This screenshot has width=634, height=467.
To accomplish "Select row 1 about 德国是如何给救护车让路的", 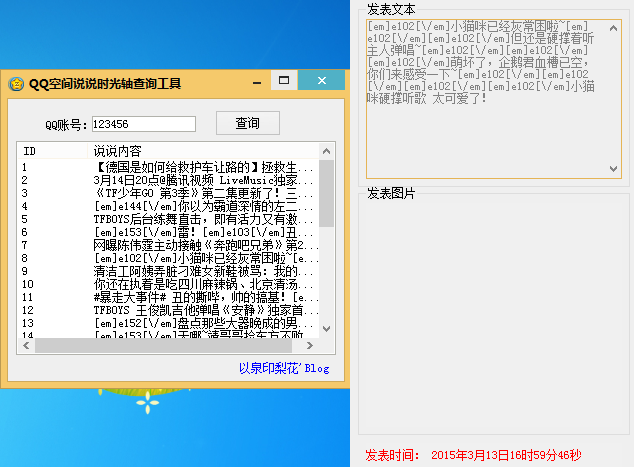I will click(168, 167).
